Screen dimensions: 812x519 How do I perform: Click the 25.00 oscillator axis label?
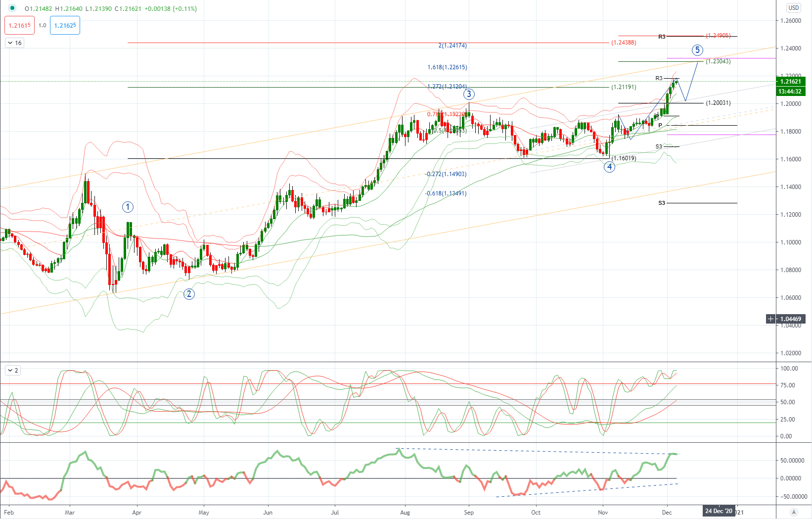788,420
